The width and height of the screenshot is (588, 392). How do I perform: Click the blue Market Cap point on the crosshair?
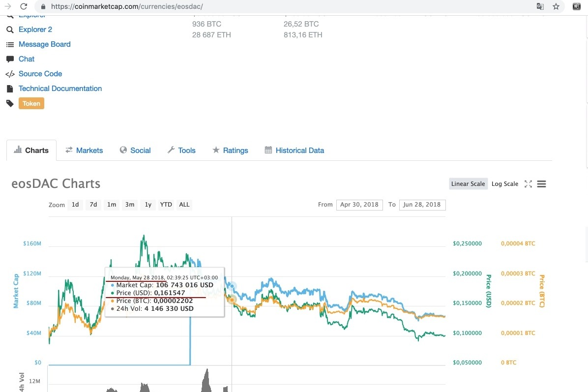click(232, 286)
